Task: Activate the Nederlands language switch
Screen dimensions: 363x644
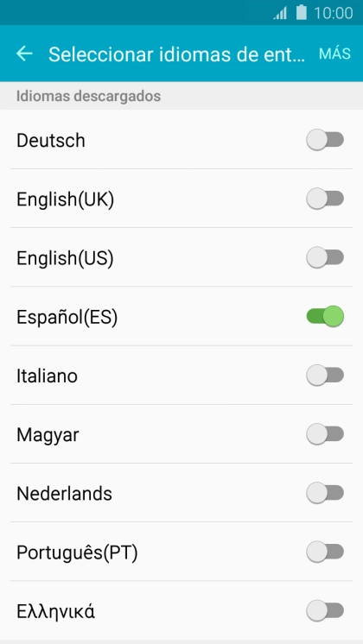Action: point(325,493)
